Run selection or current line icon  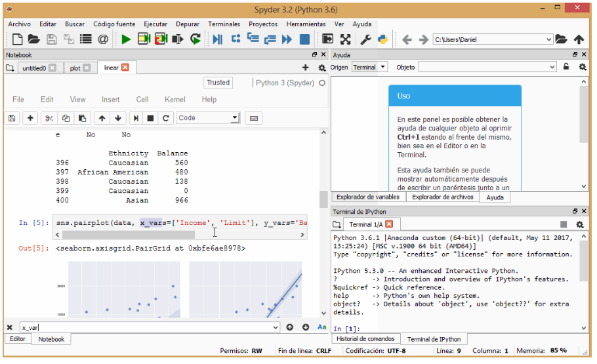click(178, 39)
